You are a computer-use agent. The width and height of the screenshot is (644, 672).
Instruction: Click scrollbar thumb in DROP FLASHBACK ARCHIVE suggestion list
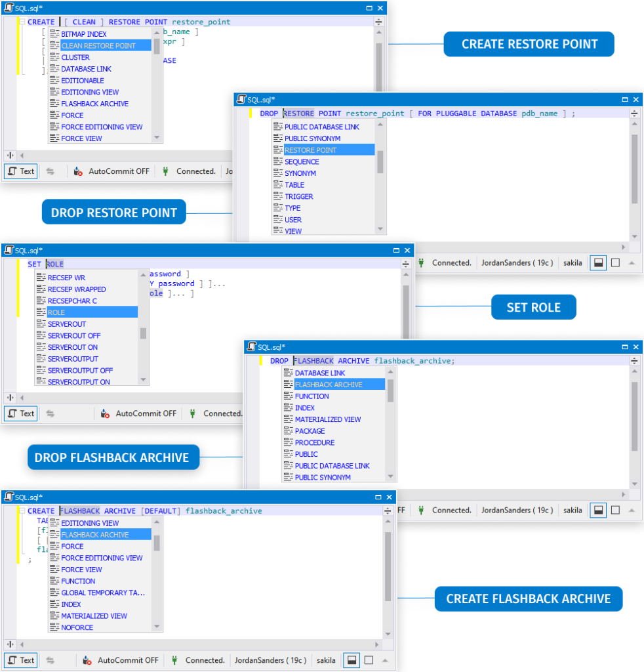pyautogui.click(x=390, y=390)
